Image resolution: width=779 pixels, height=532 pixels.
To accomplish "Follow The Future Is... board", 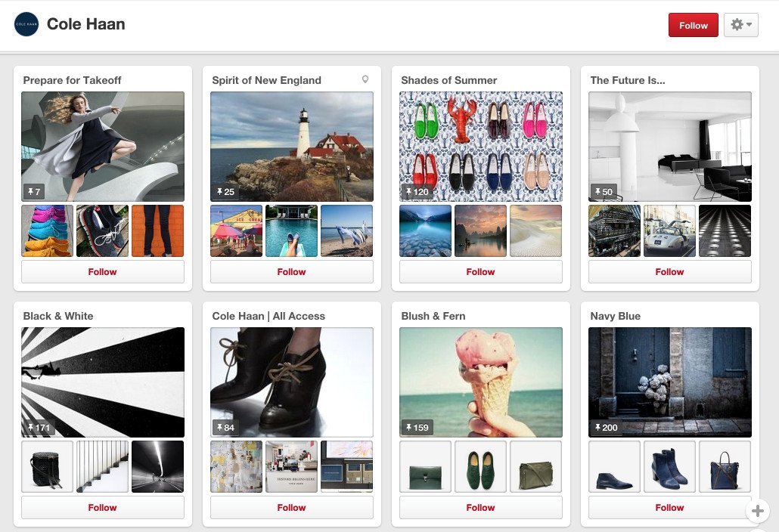I will (x=669, y=271).
